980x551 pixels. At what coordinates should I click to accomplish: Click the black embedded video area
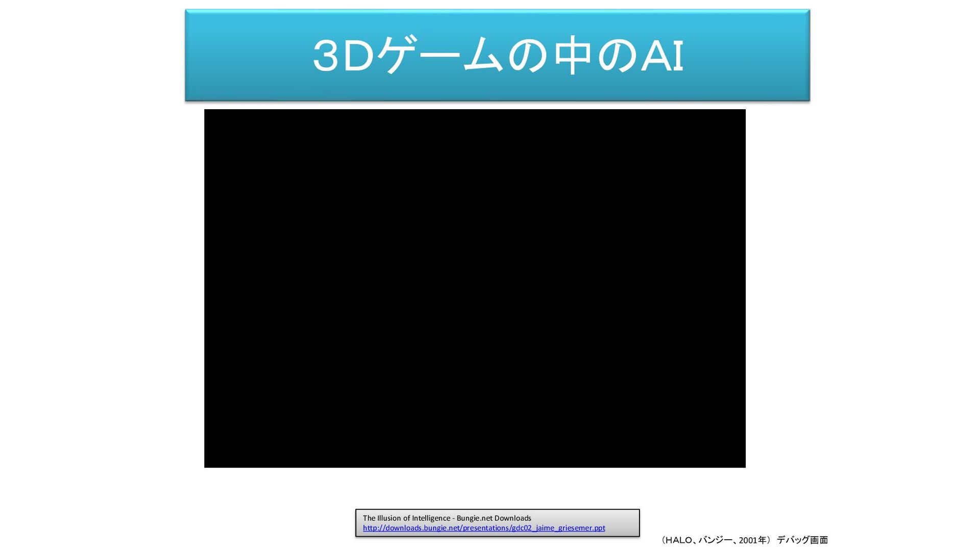[x=475, y=288]
